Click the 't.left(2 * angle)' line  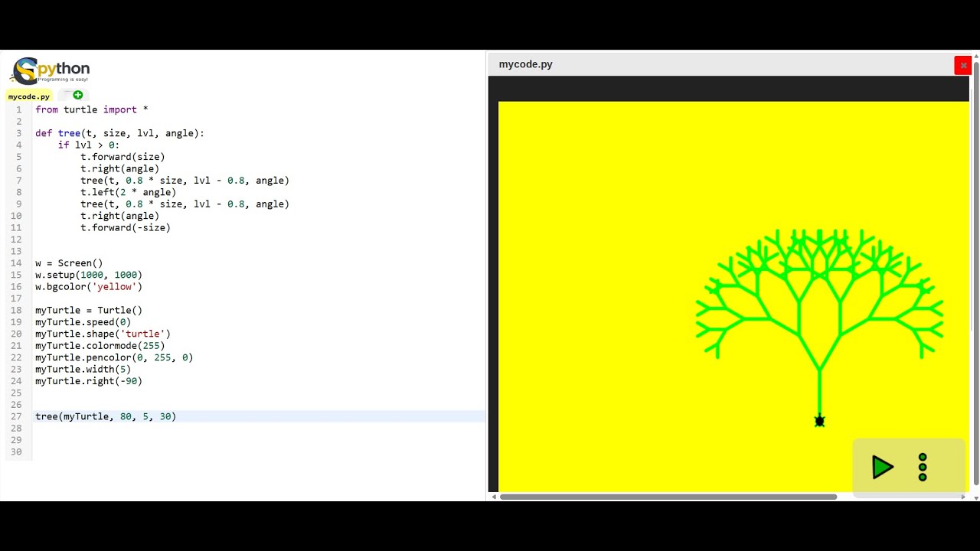pyautogui.click(x=128, y=192)
